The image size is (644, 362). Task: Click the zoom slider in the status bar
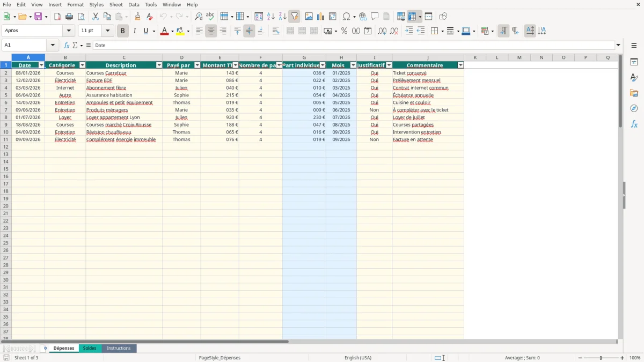tap(601, 358)
